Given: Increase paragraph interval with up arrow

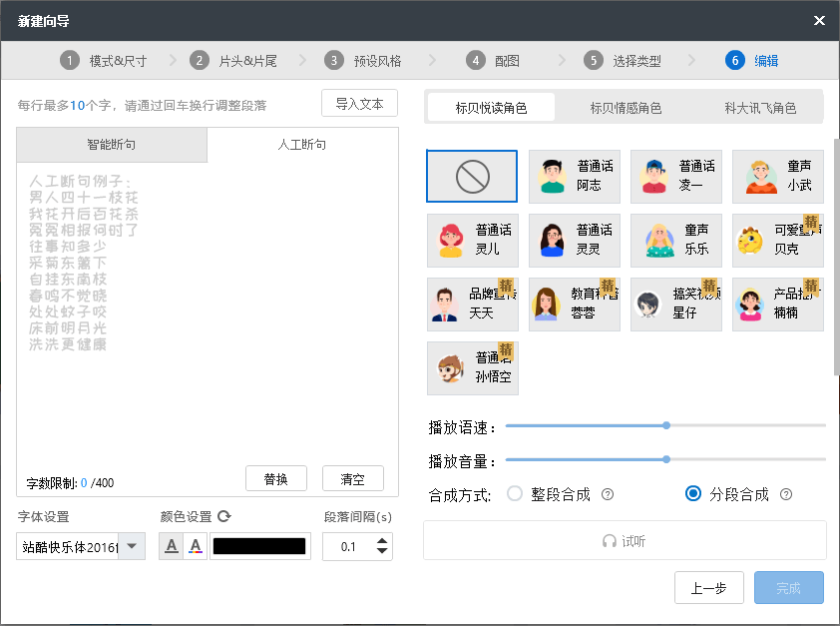Looking at the screenshot, I should pos(382,541).
